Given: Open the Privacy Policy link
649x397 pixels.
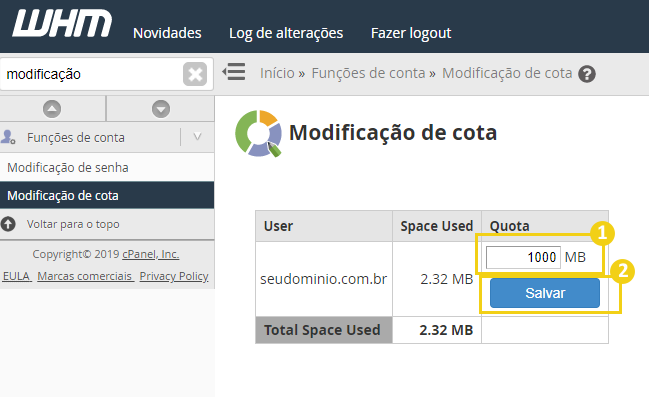Looking at the screenshot, I should point(174,276).
